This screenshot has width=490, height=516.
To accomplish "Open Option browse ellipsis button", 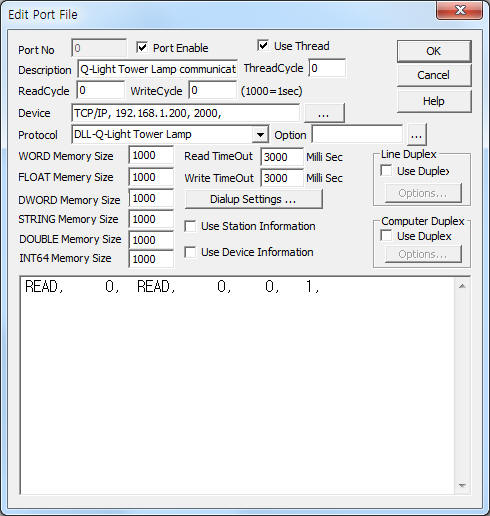I will point(416,135).
